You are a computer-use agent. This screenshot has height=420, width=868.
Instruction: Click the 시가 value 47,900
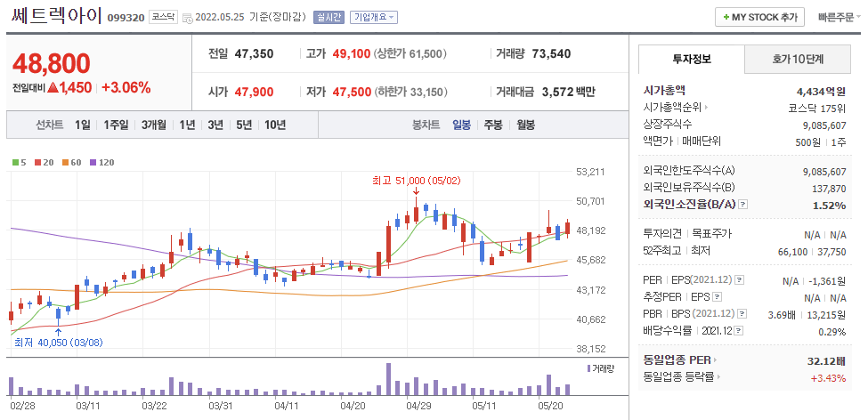254,92
